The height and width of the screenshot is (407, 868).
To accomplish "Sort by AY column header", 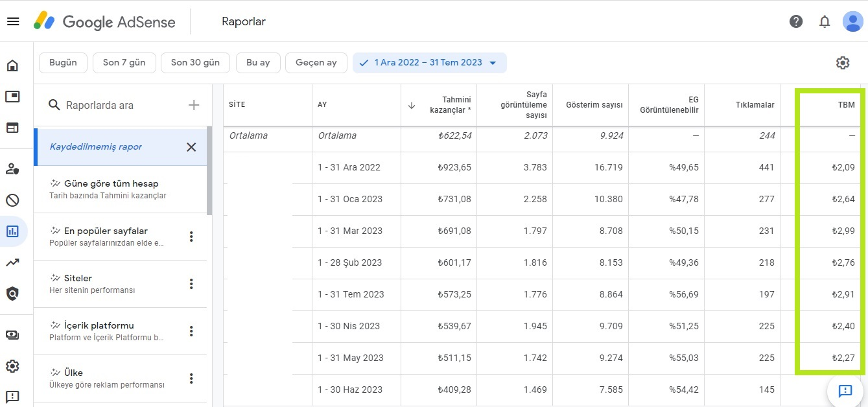I will click(x=322, y=105).
